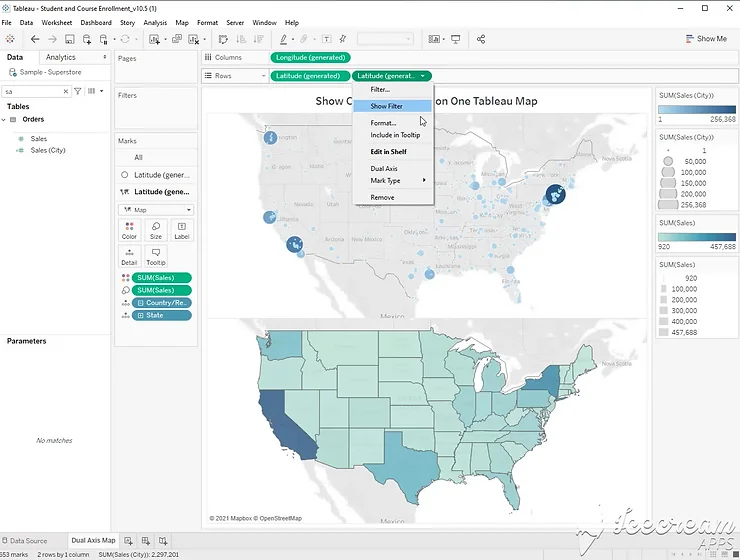
Task: Expand the State pill hierarchy
Action: (141, 316)
